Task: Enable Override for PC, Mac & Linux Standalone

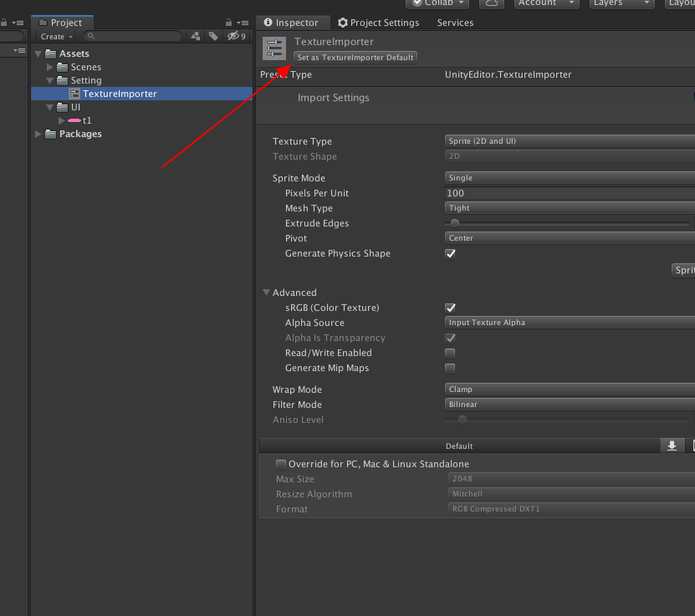Action: coord(281,463)
